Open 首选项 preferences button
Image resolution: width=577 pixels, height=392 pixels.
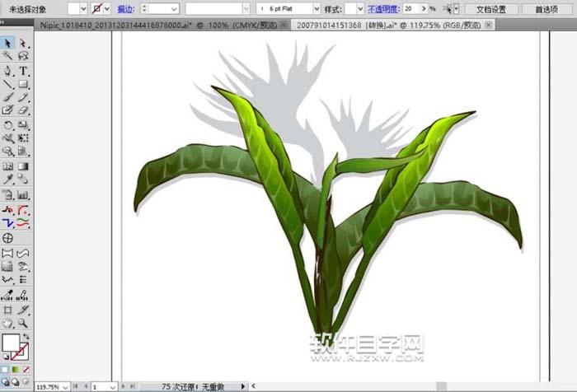547,9
